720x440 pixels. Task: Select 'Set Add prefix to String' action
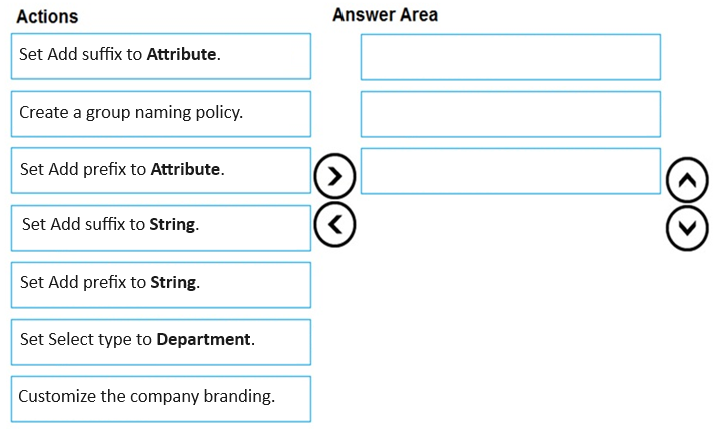pyautogui.click(x=161, y=283)
